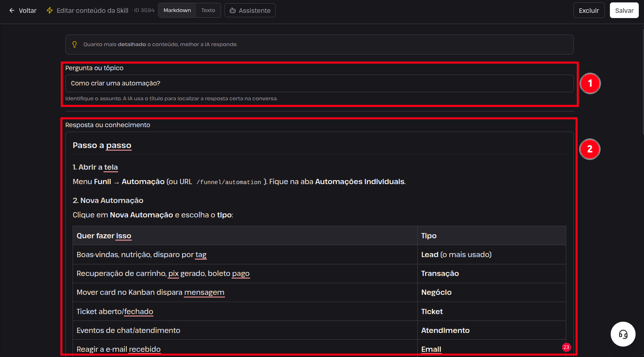Go back using the Voltar link

tap(28, 10)
